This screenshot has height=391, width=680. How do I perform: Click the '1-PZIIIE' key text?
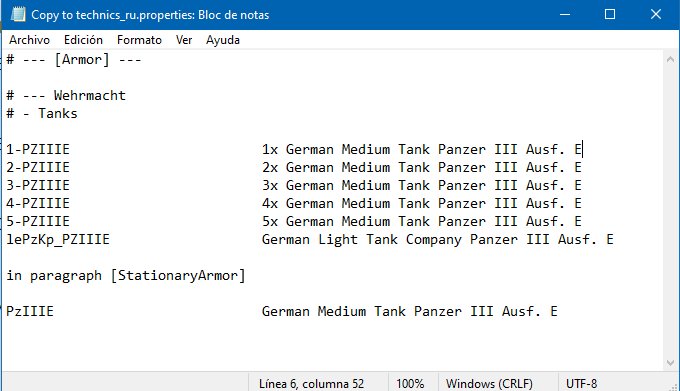point(38,150)
